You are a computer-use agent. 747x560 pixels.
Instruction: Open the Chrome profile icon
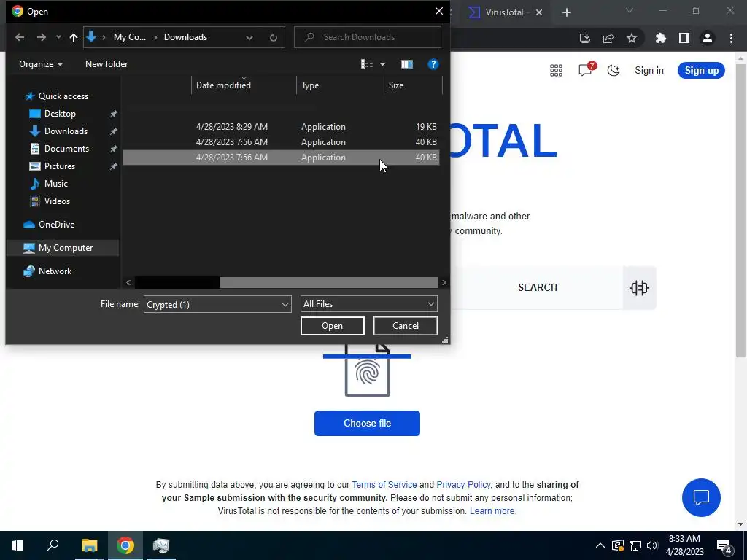708,38
